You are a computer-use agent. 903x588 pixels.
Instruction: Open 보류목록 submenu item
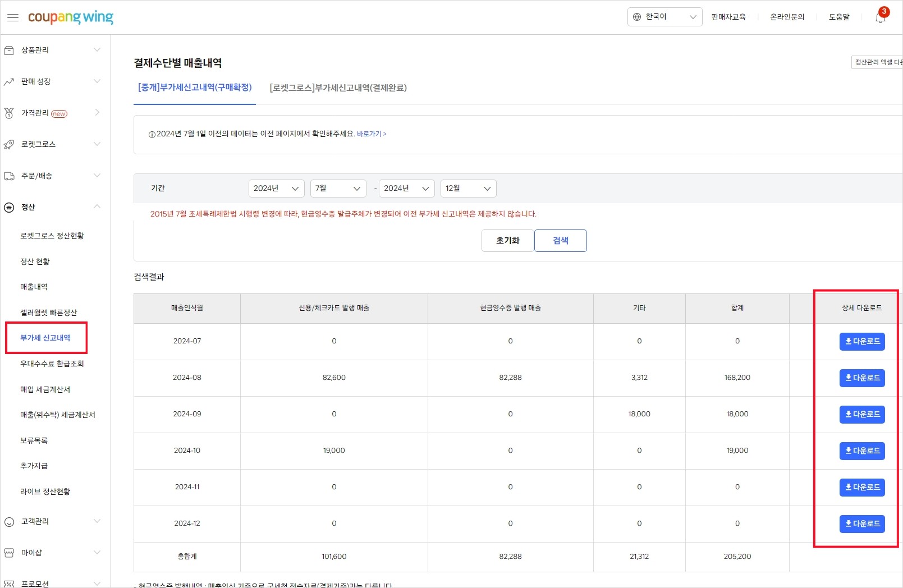click(34, 441)
